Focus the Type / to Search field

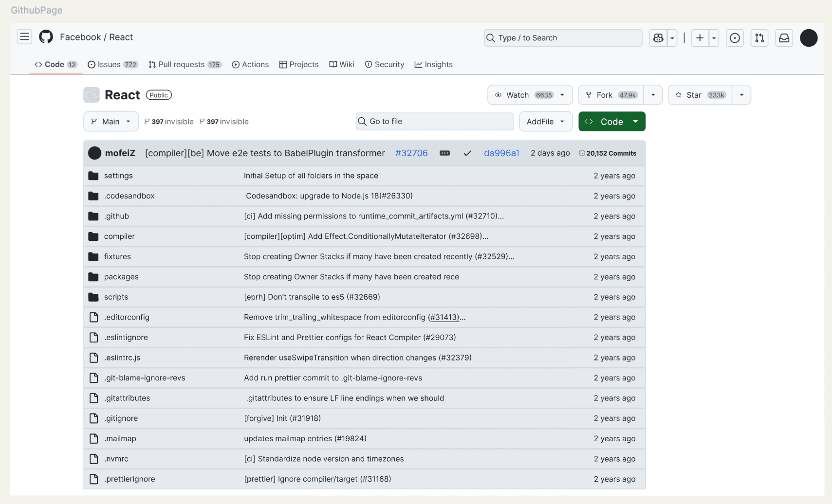(563, 38)
